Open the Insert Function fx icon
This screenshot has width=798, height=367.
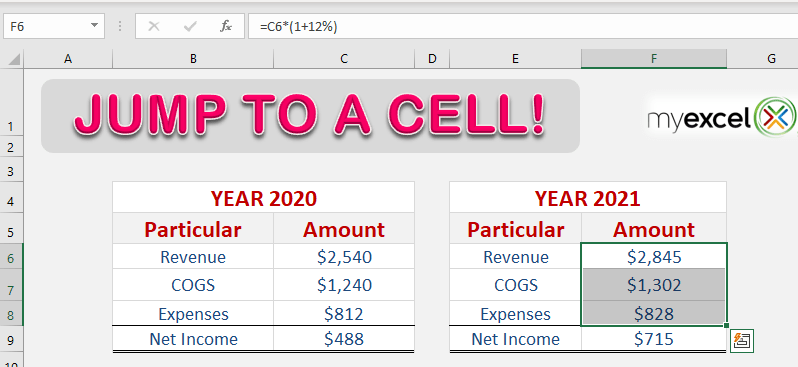pos(226,26)
